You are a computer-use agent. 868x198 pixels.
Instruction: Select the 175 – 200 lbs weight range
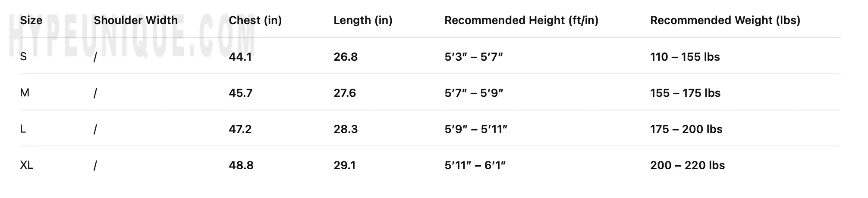tap(686, 129)
